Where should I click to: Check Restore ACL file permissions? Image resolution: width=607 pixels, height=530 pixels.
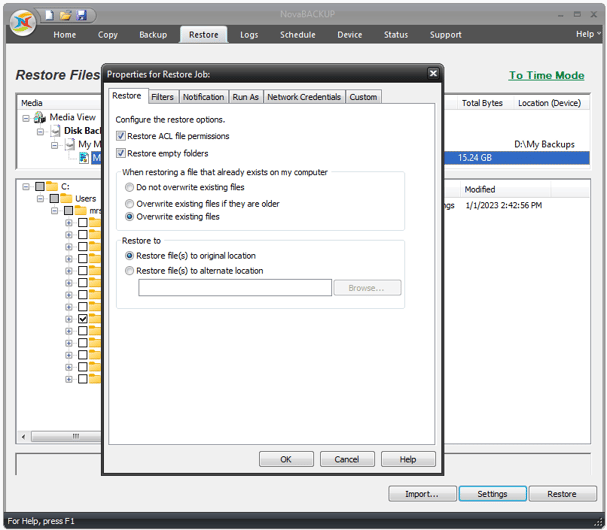pos(121,136)
